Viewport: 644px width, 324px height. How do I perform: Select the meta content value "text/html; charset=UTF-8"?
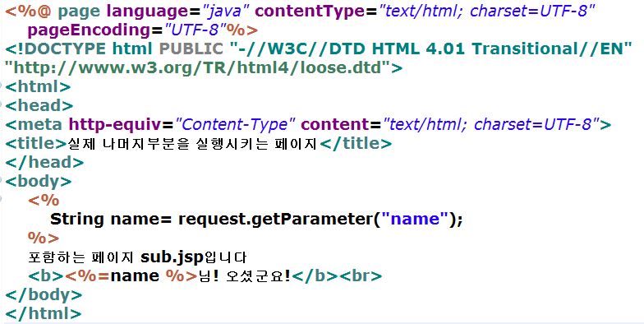pyautogui.click(x=491, y=124)
